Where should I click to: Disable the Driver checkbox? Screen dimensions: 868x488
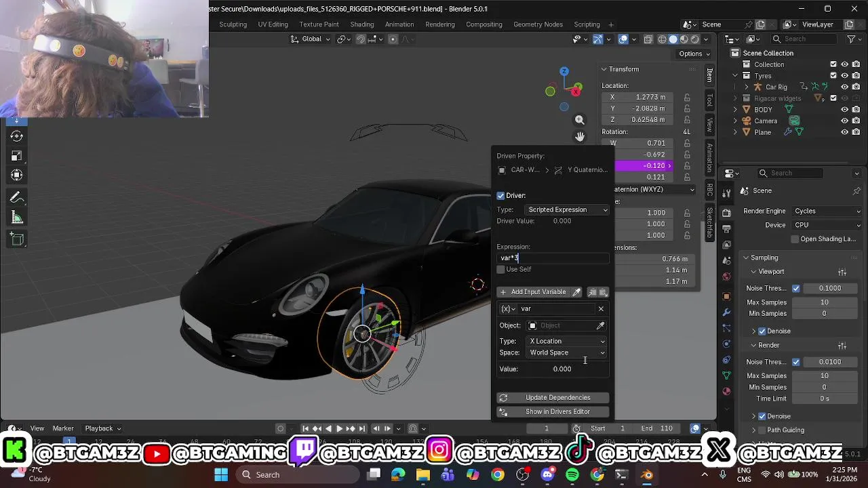(500, 196)
